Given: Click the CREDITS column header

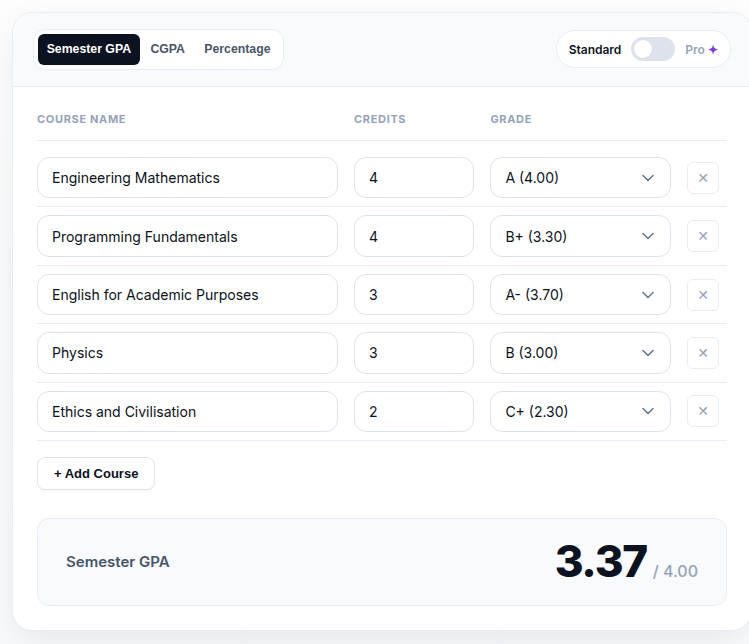Looking at the screenshot, I should pyautogui.click(x=380, y=119).
